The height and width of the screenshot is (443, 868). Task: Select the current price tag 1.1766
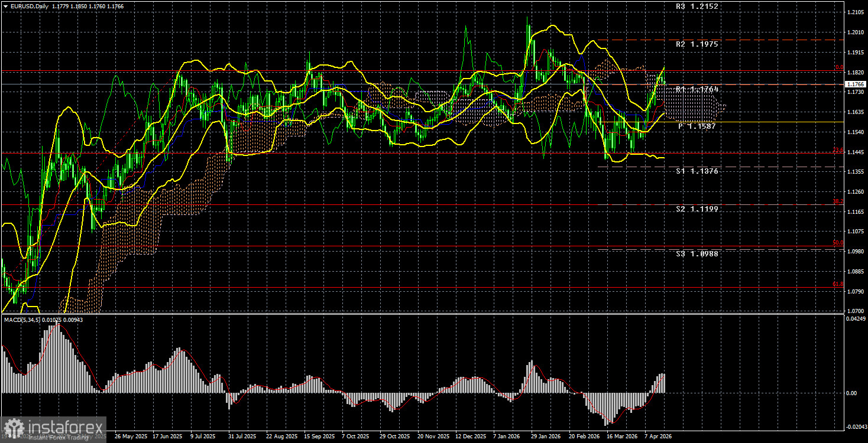[x=854, y=84]
